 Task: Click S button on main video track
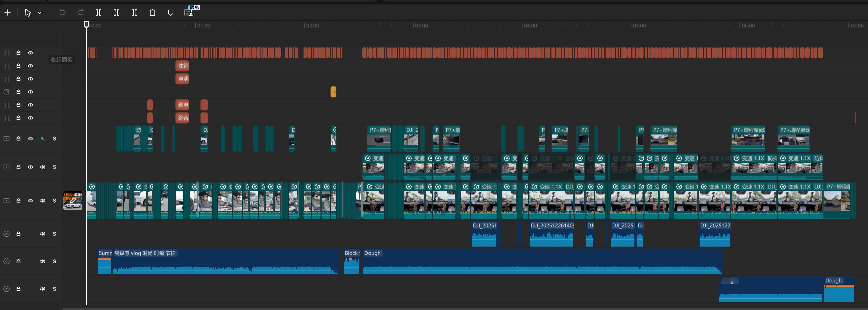54,201
